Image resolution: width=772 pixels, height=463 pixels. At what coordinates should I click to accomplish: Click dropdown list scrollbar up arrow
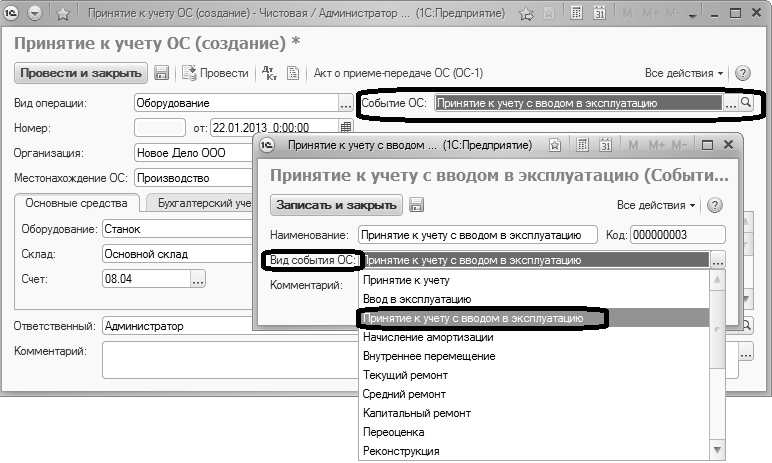[717, 280]
